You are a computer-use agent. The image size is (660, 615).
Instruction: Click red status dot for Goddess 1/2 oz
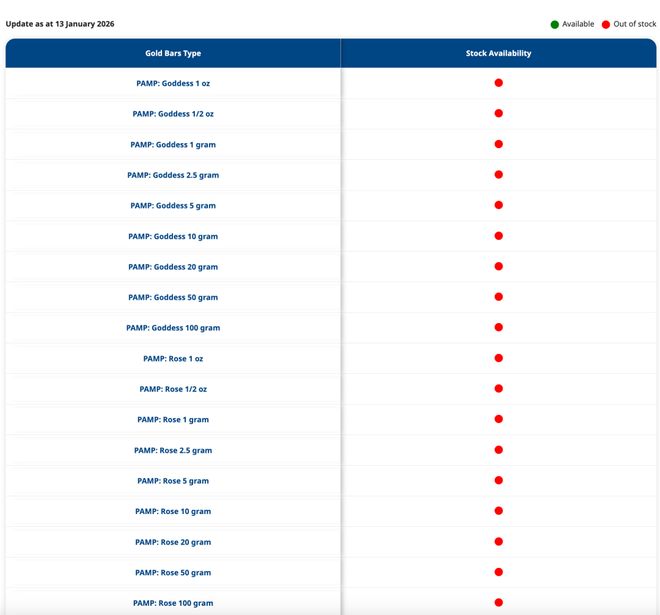click(498, 114)
